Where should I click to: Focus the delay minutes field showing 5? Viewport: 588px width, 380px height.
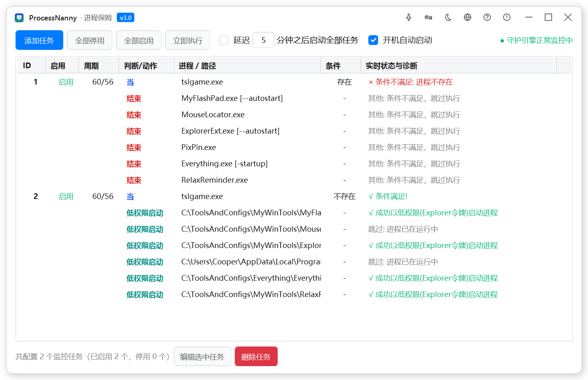coord(263,40)
